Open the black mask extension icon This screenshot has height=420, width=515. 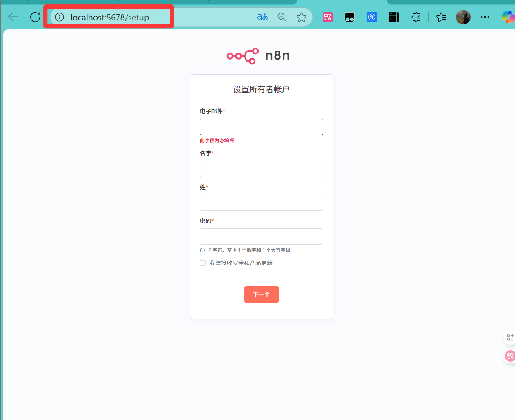(350, 17)
